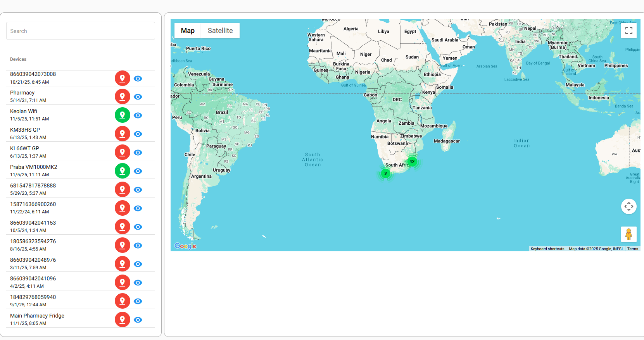Toggle fullscreen map view

(x=628, y=31)
